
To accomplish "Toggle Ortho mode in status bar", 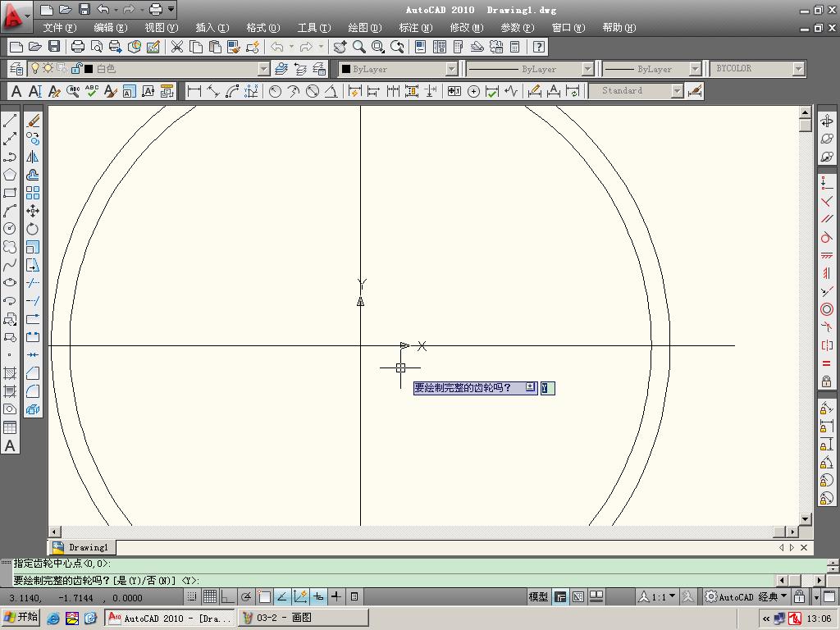I will 228,596.
